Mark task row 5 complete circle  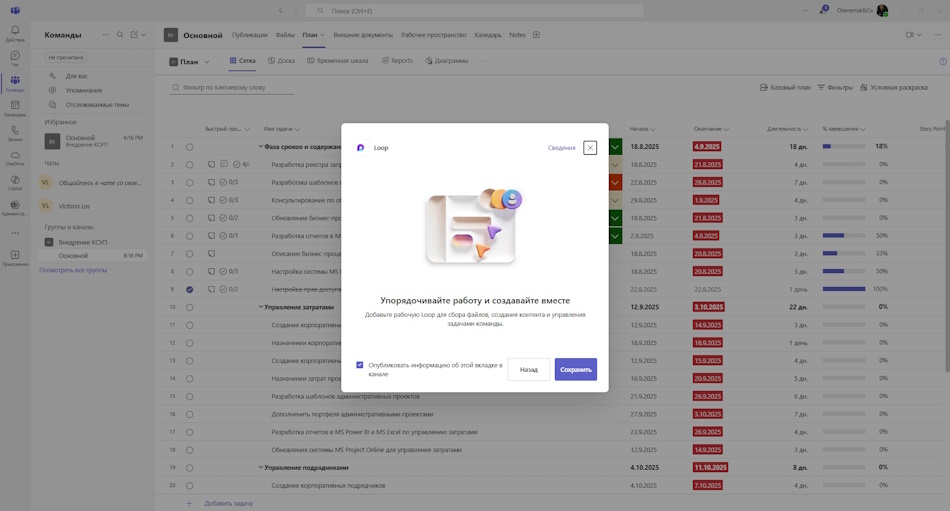pos(190,218)
